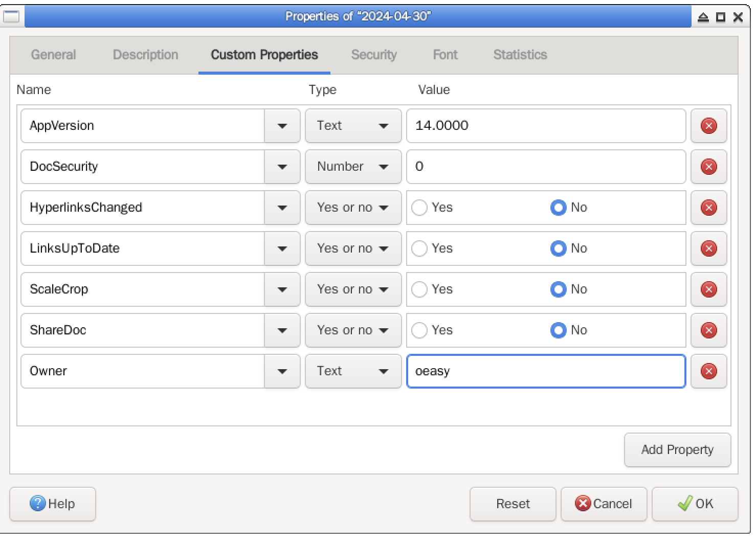756x543 pixels.
Task: Edit the Owner name field
Action: [x=143, y=371]
